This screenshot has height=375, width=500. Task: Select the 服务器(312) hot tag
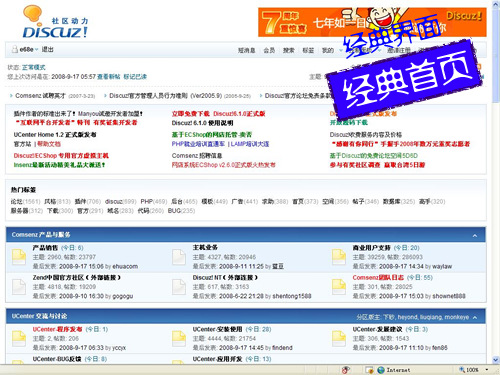(27, 211)
